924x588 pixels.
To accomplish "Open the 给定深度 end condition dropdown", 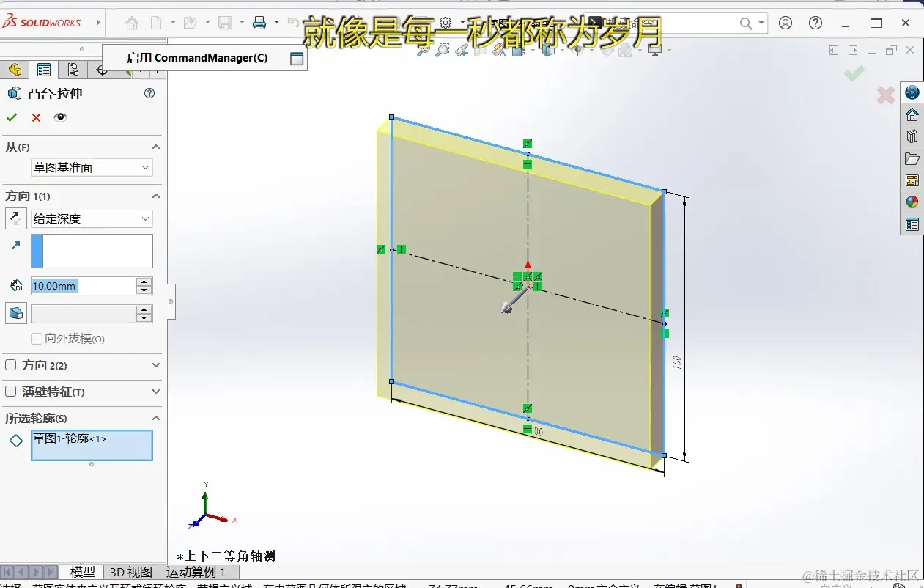I will [x=92, y=218].
